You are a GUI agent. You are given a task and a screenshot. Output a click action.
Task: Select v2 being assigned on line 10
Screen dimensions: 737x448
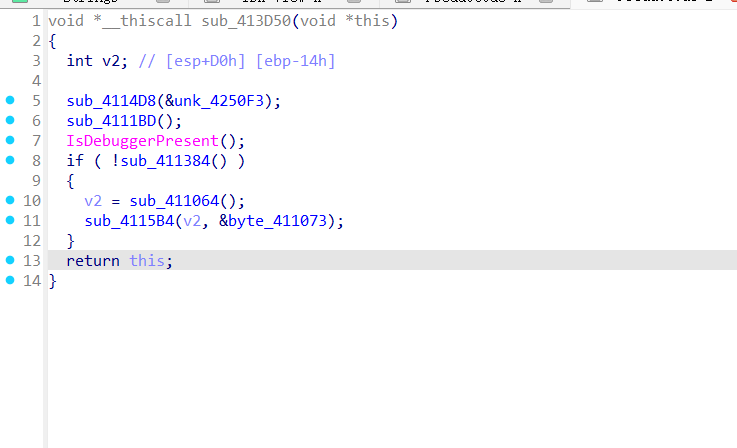click(93, 201)
